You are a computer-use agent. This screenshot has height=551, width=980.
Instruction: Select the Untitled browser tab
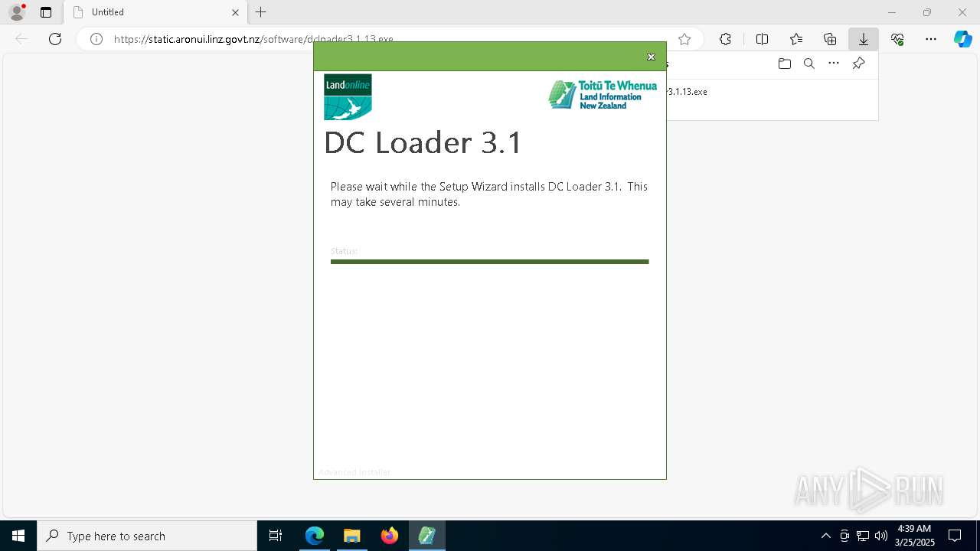click(156, 12)
